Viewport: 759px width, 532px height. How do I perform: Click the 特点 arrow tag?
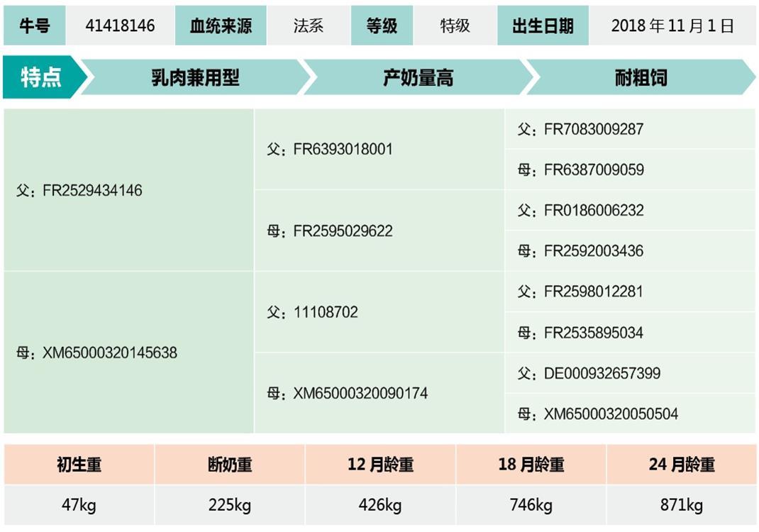click(x=41, y=77)
